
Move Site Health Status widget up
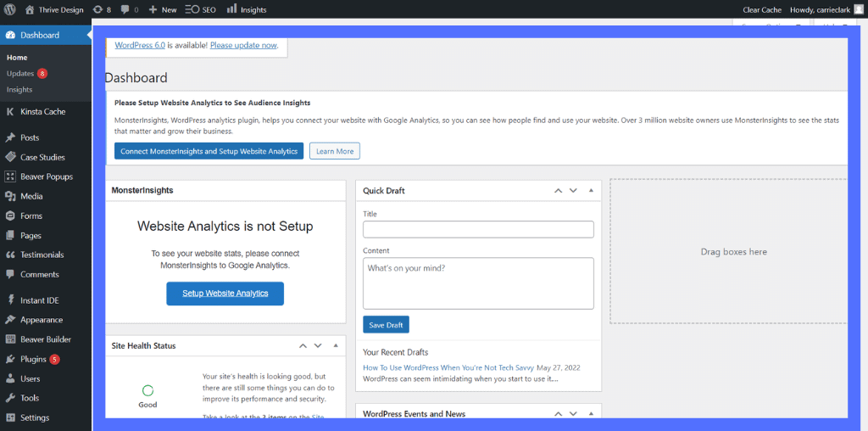click(x=303, y=345)
